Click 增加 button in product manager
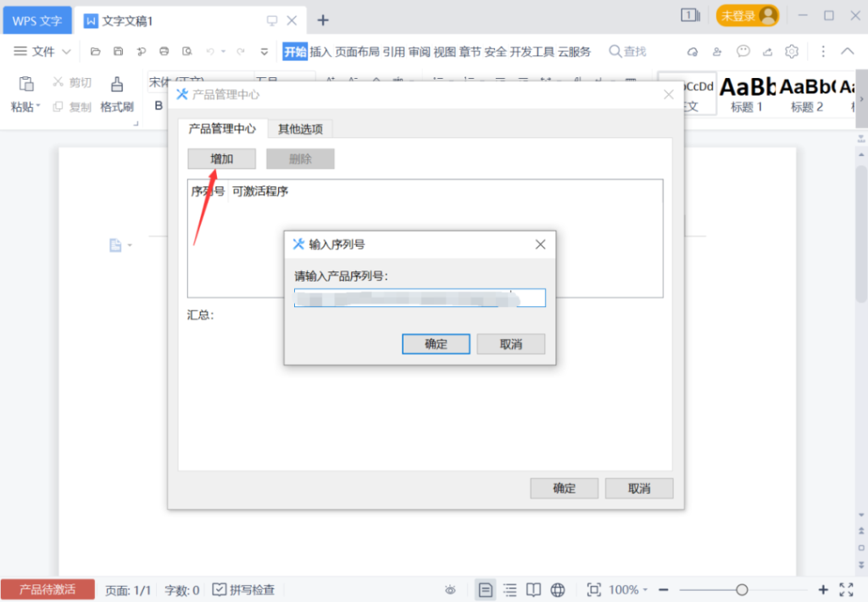Viewport: 868px width, 602px height. 221,159
